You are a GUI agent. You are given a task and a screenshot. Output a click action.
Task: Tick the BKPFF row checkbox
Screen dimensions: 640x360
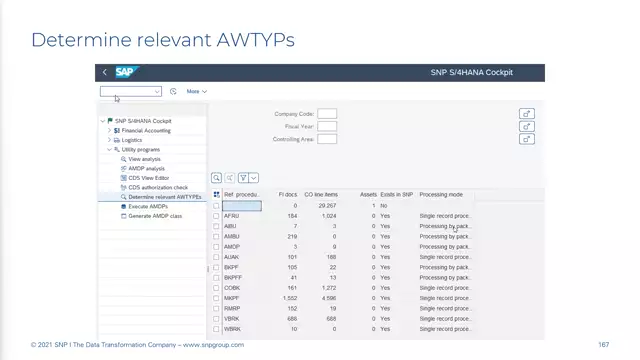(216, 278)
